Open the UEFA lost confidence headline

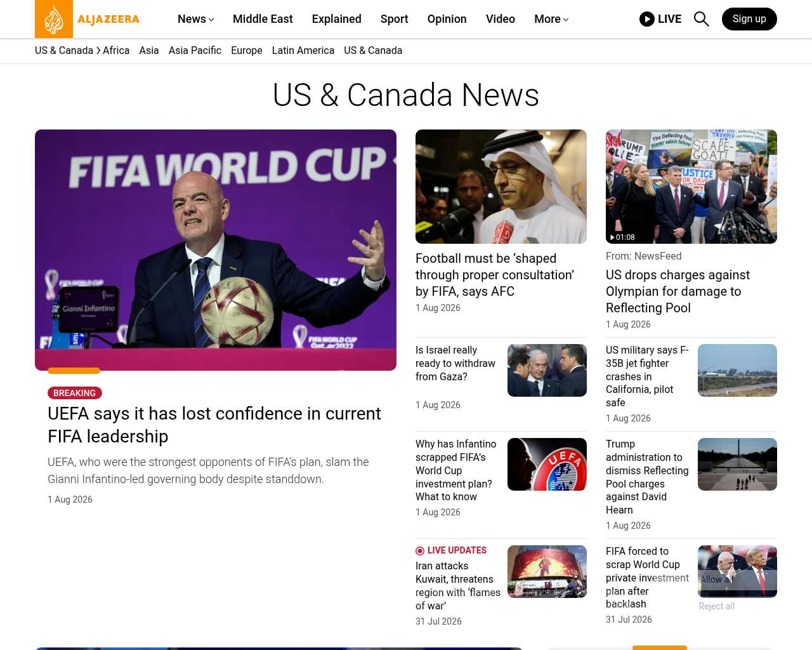pyautogui.click(x=214, y=425)
